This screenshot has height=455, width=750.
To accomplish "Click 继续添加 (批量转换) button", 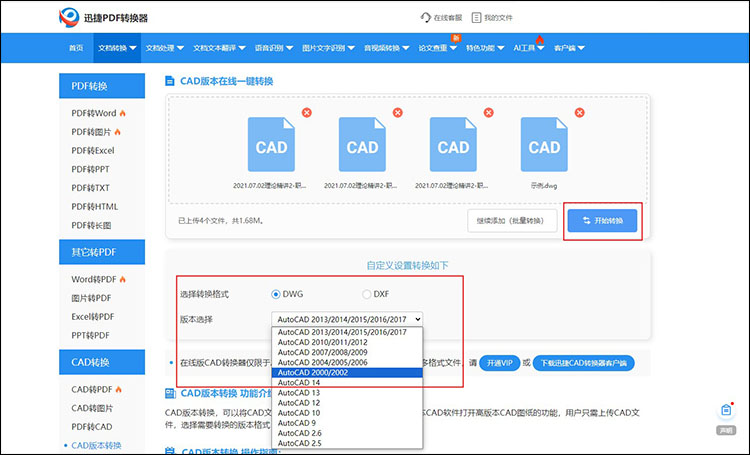I will (512, 221).
